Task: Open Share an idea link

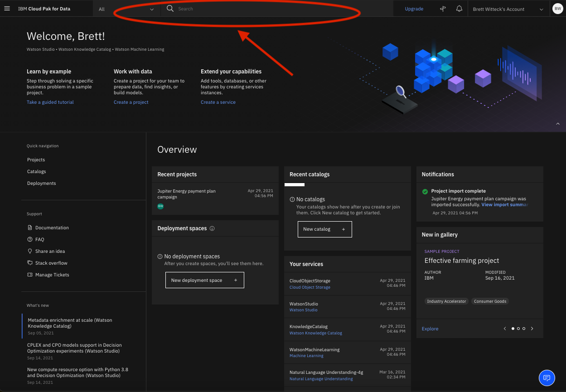Action: click(50, 251)
